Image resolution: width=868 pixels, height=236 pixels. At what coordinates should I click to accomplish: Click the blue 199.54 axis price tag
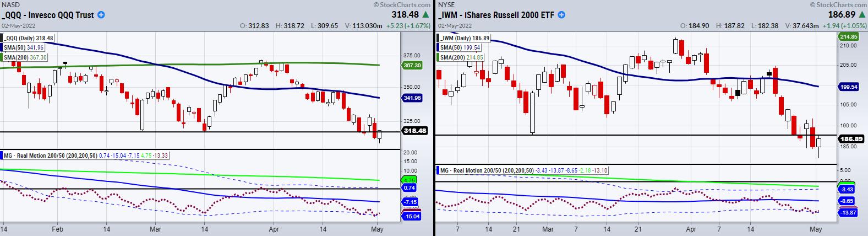point(848,87)
